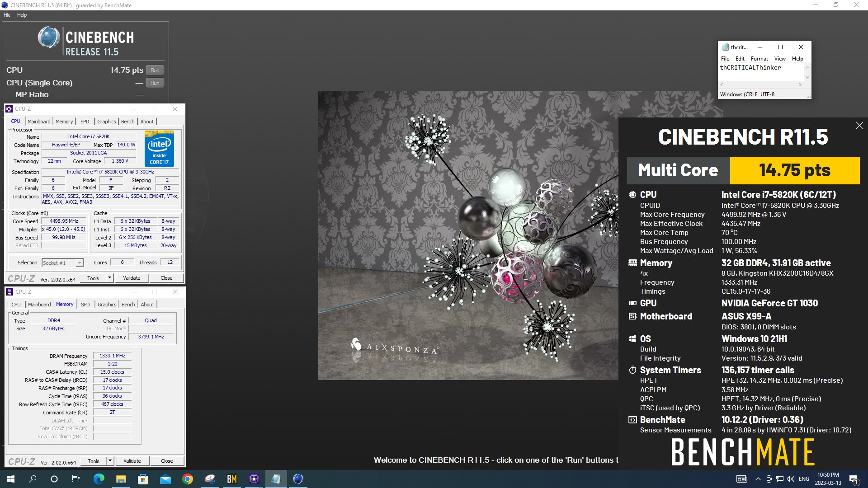Open Cortana from the taskbar

(x=54, y=479)
